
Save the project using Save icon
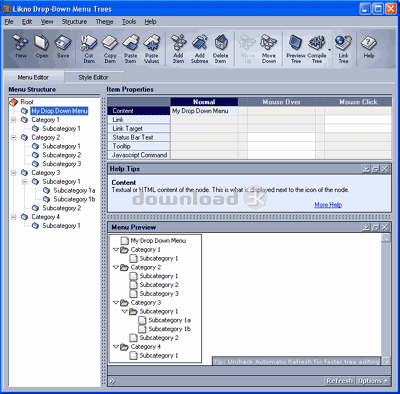(63, 47)
